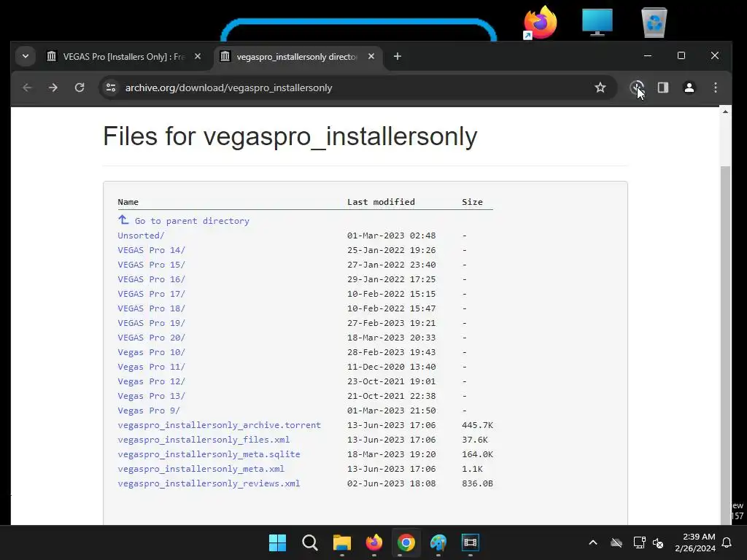Open vegaspro_installersonly_meta.sqlite

209,454
